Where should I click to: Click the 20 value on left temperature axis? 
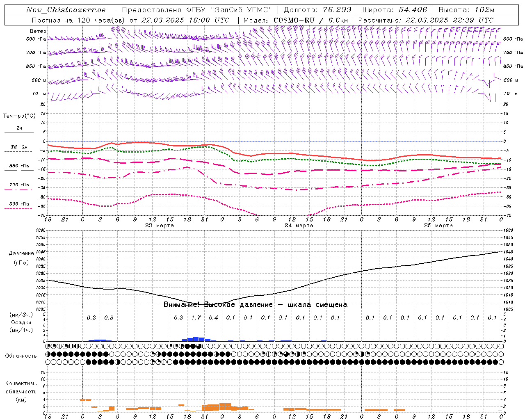(43, 104)
